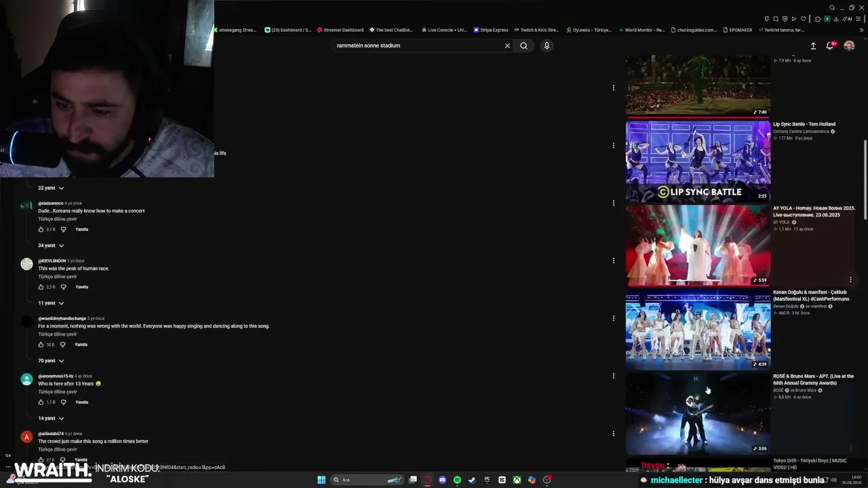Image resolution: width=868 pixels, height=488 pixels.
Task: Like the 'Koreans really know' comment
Action: tap(41, 229)
